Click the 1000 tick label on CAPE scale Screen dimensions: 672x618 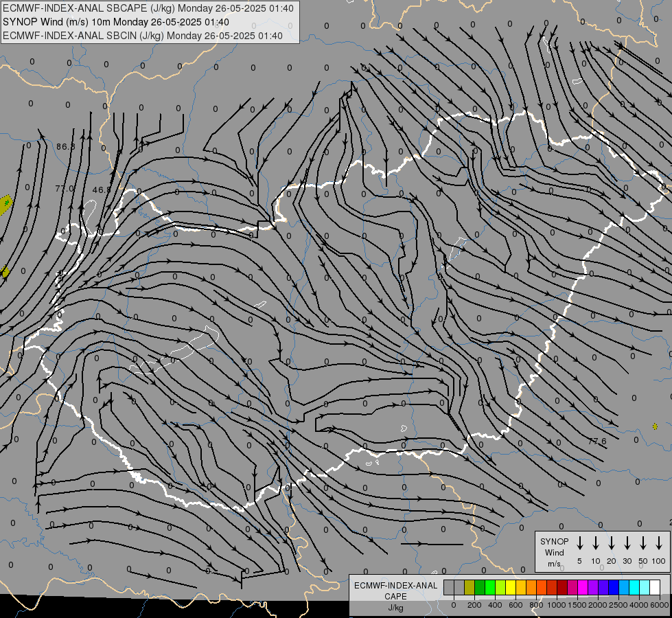556,605
